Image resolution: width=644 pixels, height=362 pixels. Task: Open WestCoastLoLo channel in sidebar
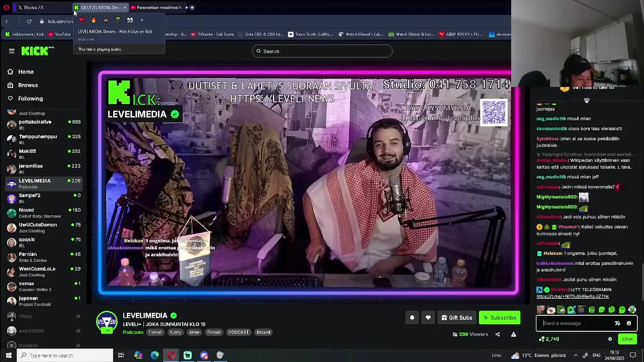(x=44, y=271)
